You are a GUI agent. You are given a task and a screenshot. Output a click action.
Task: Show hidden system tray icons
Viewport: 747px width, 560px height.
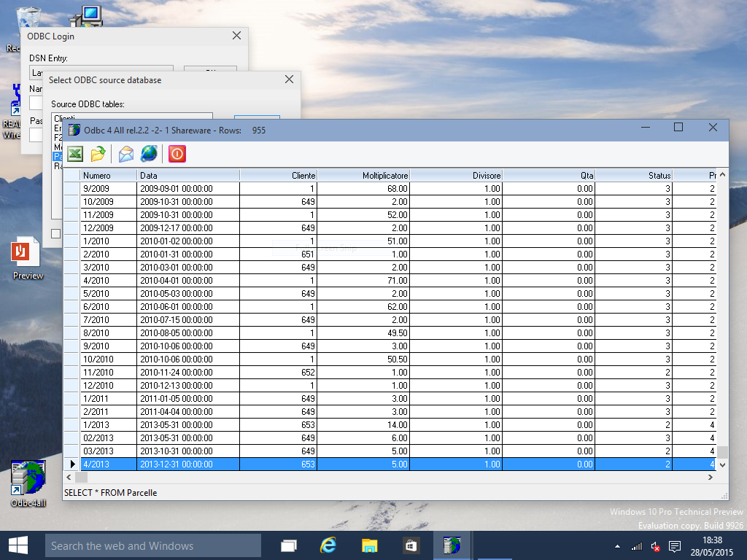tap(618, 546)
